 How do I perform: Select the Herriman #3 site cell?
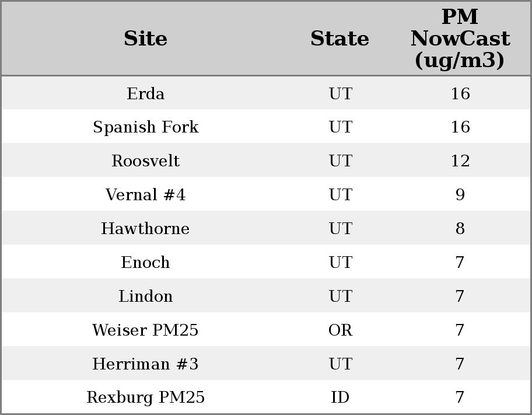(145, 364)
